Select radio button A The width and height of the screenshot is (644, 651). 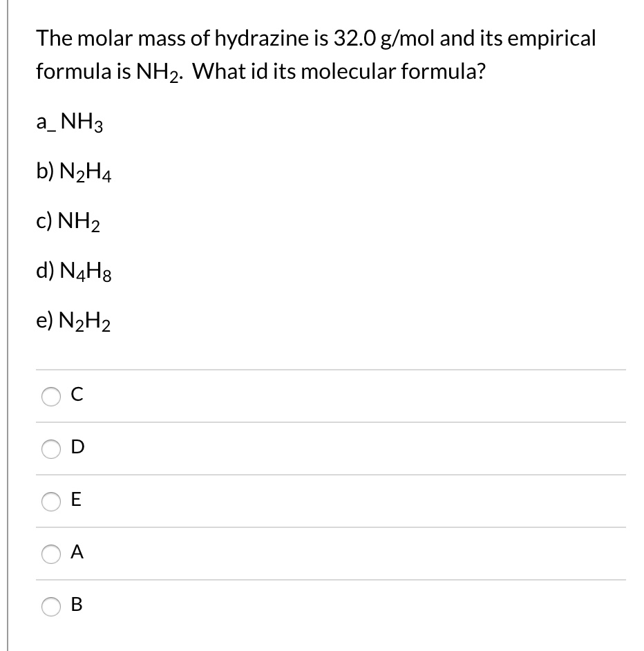(x=50, y=554)
